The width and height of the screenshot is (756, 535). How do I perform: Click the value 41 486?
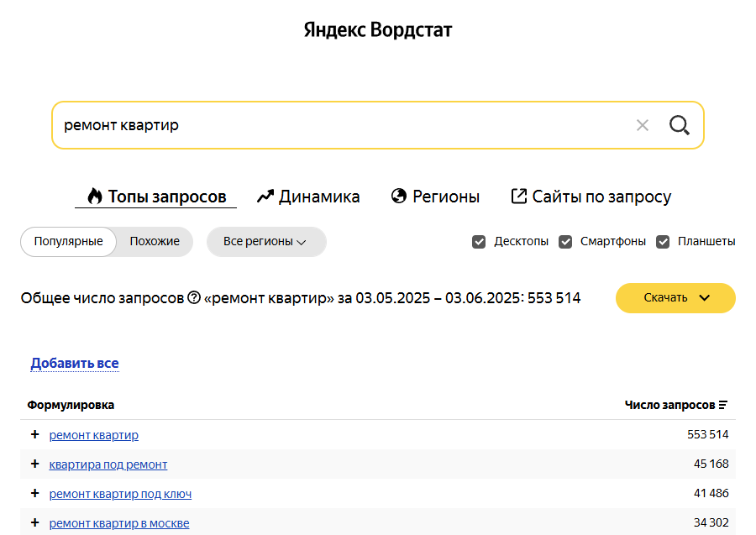tap(711, 493)
